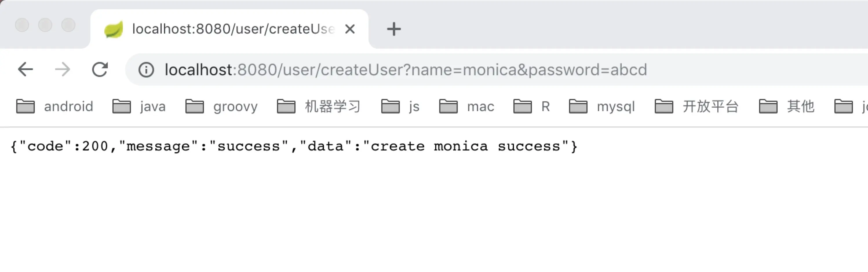
Task: Open the R bookmarks folder
Action: pos(532,106)
